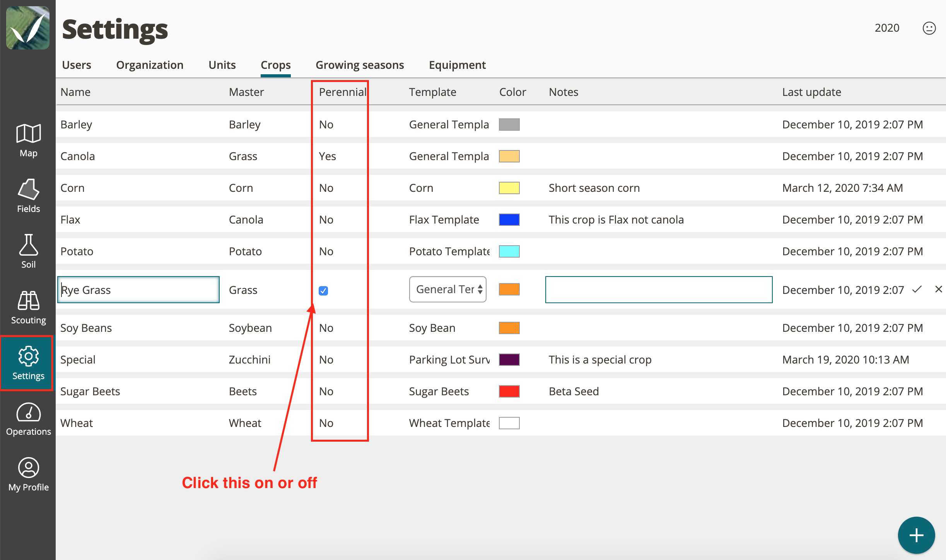Select the Settings gear in sidebar
The width and height of the screenshot is (946, 560).
pyautogui.click(x=28, y=364)
